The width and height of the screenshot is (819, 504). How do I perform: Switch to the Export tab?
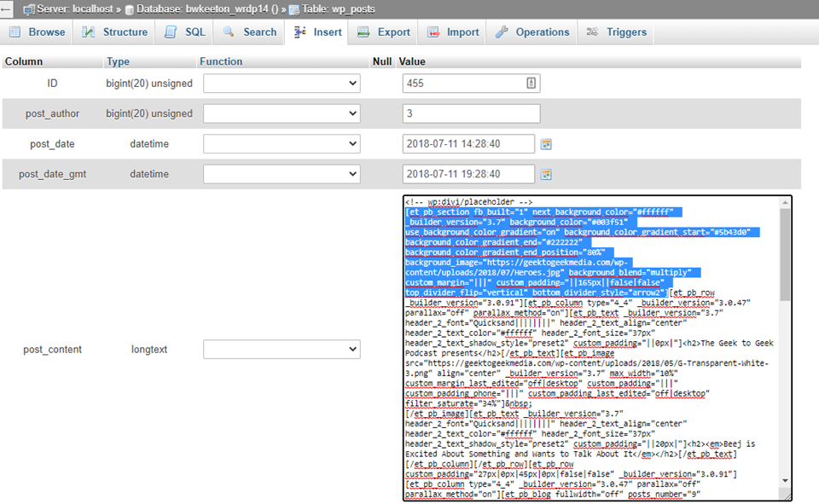pos(382,32)
